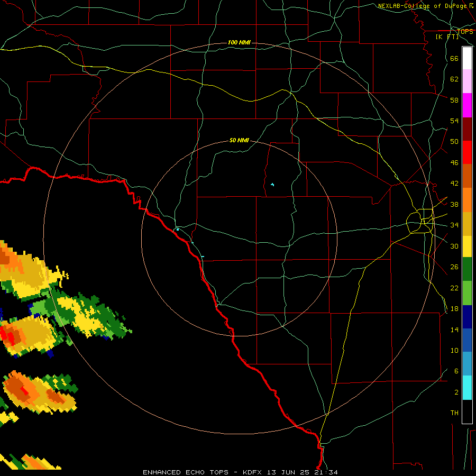Click the dark green swatch near 26
The image size is (476, 476).
coord(467,269)
